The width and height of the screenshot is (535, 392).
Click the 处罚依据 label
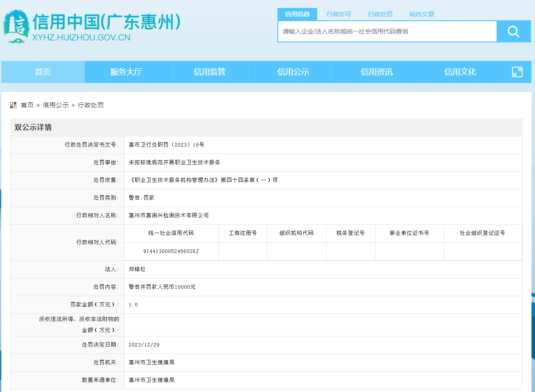106,180
